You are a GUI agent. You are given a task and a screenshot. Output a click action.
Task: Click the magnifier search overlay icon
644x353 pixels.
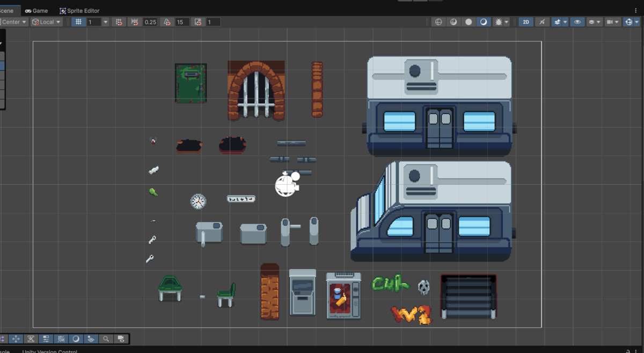click(x=106, y=339)
